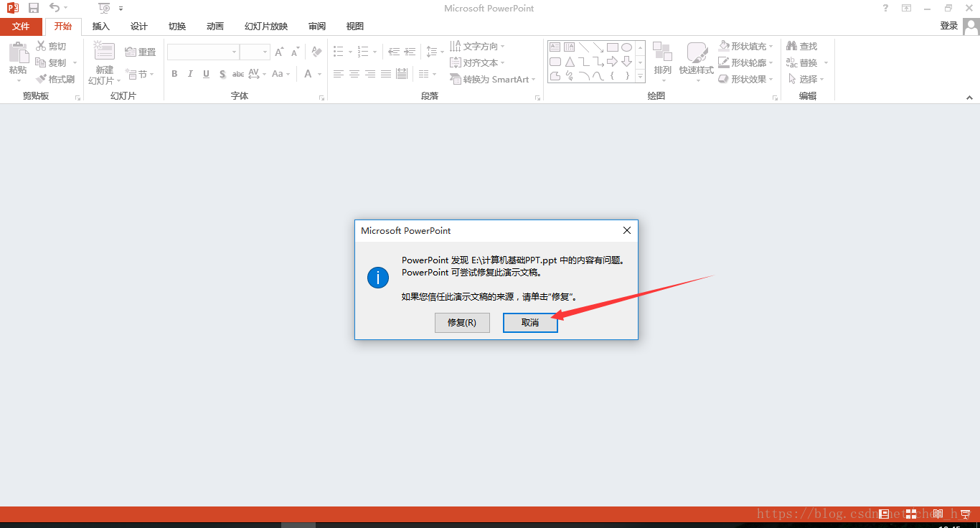Screen dimensions: 980x528
Task: Open the line spacing dropdown
Action: click(x=435, y=52)
